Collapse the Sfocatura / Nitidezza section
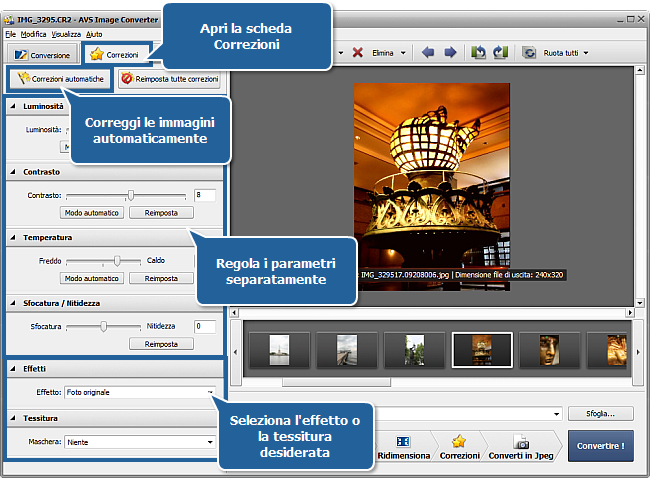 [12, 302]
